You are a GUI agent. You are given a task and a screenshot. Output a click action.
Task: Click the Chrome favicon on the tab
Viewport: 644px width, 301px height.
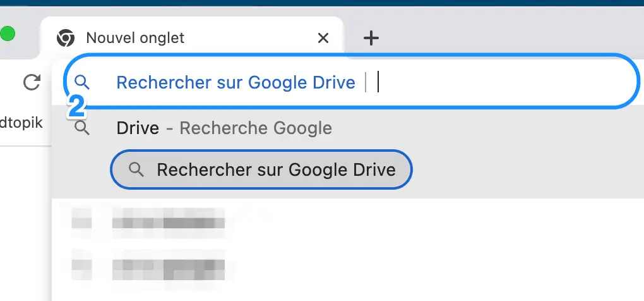(66, 38)
